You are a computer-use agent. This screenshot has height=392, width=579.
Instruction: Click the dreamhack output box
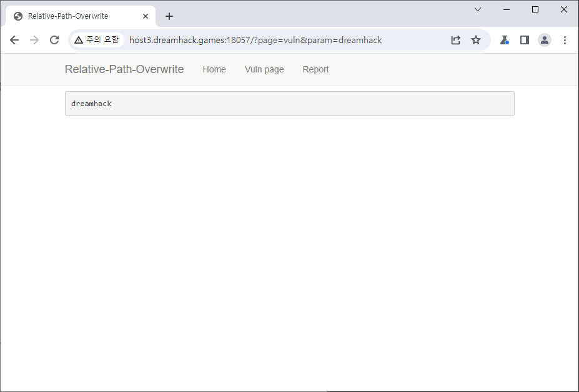click(x=289, y=104)
